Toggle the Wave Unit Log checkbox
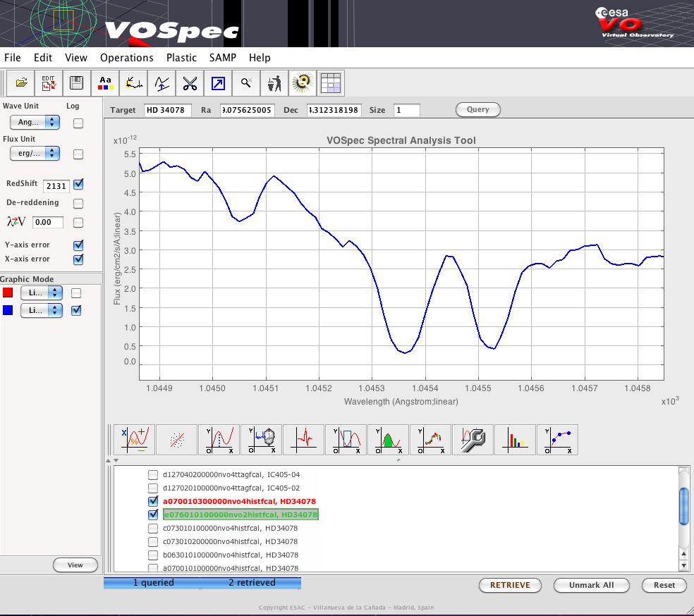Screen dimensions: 694x616 coord(78,123)
